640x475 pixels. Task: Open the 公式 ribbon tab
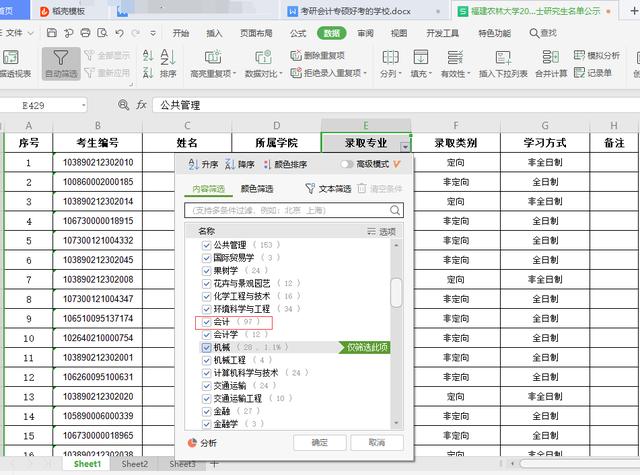pos(297,32)
